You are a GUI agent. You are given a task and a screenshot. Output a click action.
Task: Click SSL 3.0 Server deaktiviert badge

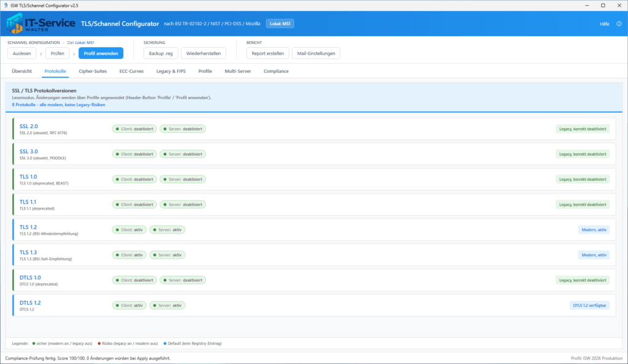coord(183,154)
